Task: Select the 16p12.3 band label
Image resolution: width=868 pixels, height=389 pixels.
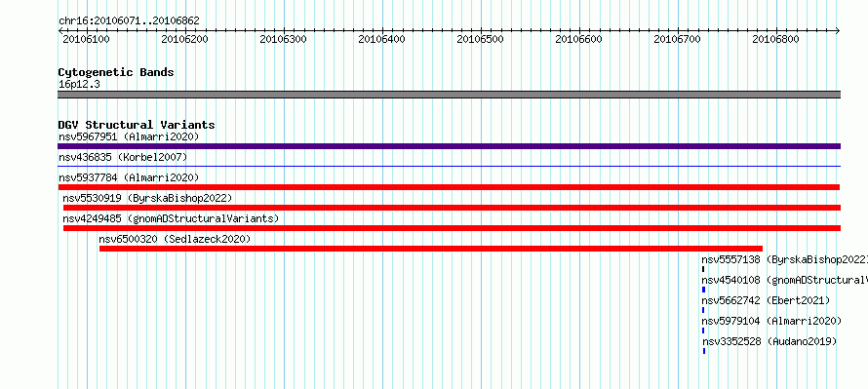Action: tap(79, 85)
